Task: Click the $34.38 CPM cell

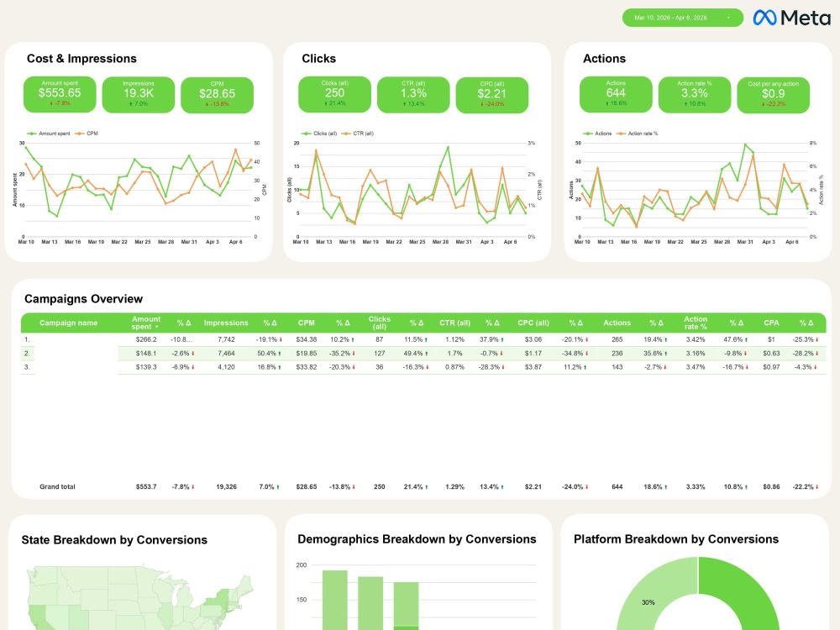Action: (x=307, y=339)
